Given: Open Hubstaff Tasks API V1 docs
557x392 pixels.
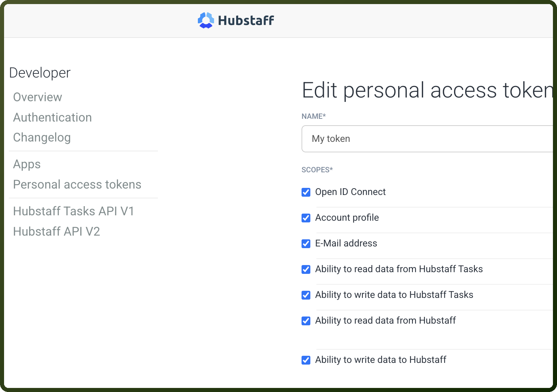Looking at the screenshot, I should click(74, 211).
